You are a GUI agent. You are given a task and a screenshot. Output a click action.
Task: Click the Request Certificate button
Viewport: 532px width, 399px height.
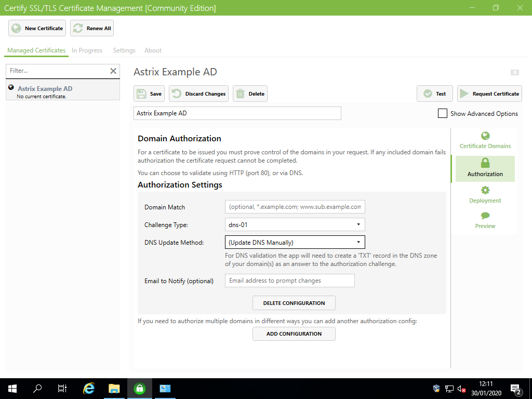489,94
